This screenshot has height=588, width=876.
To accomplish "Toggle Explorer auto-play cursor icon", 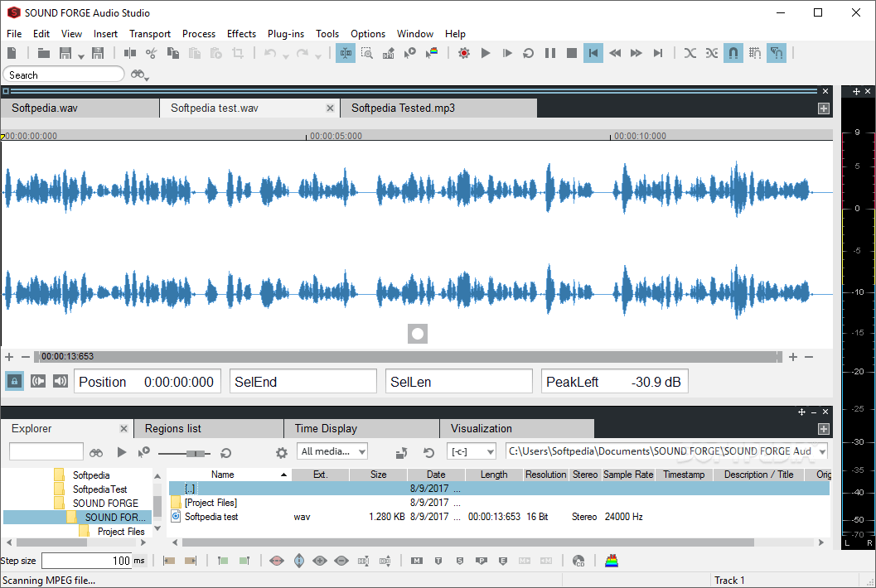I will click(143, 453).
